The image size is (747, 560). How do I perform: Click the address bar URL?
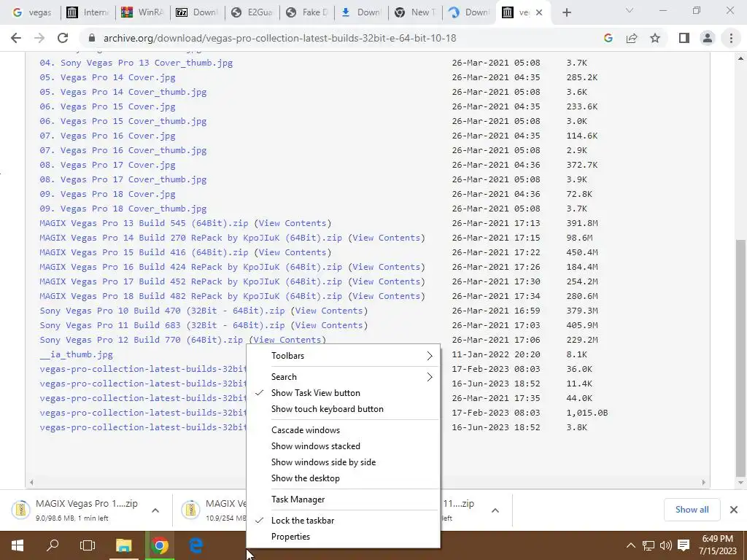click(x=279, y=38)
